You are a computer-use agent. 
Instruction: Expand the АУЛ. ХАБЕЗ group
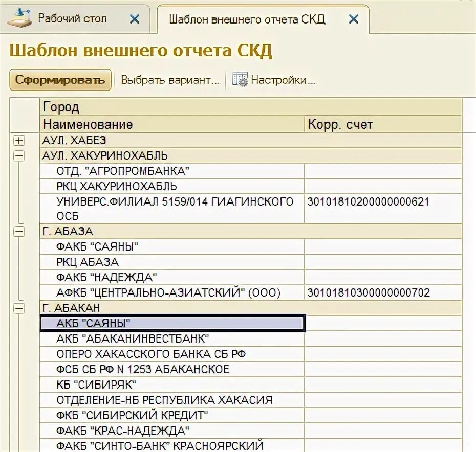[x=19, y=141]
